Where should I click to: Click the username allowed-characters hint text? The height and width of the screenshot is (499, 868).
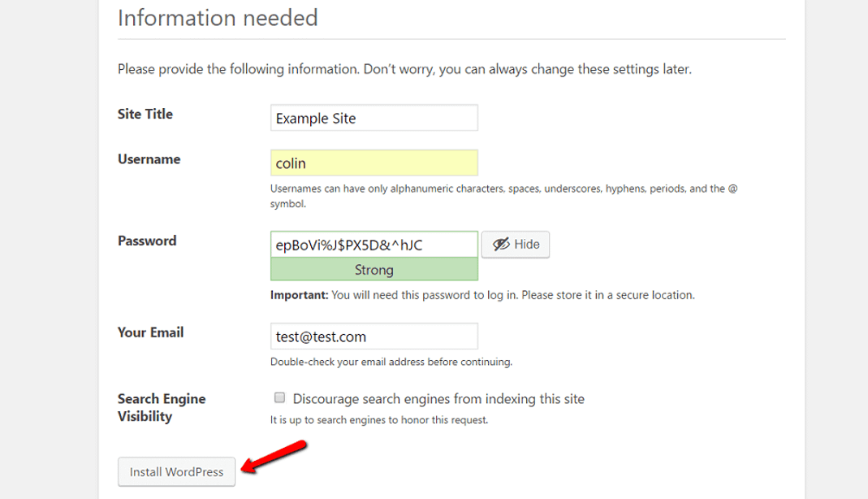click(x=503, y=189)
